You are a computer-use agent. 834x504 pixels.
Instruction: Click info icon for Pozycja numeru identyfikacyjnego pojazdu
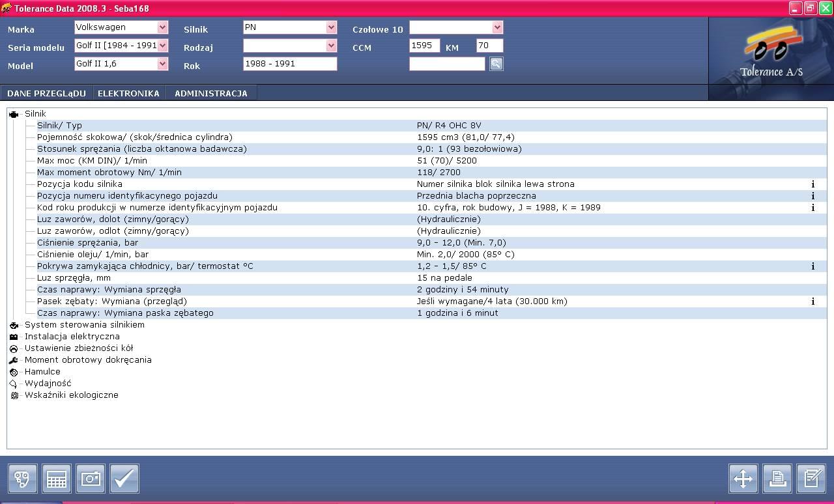tap(813, 196)
